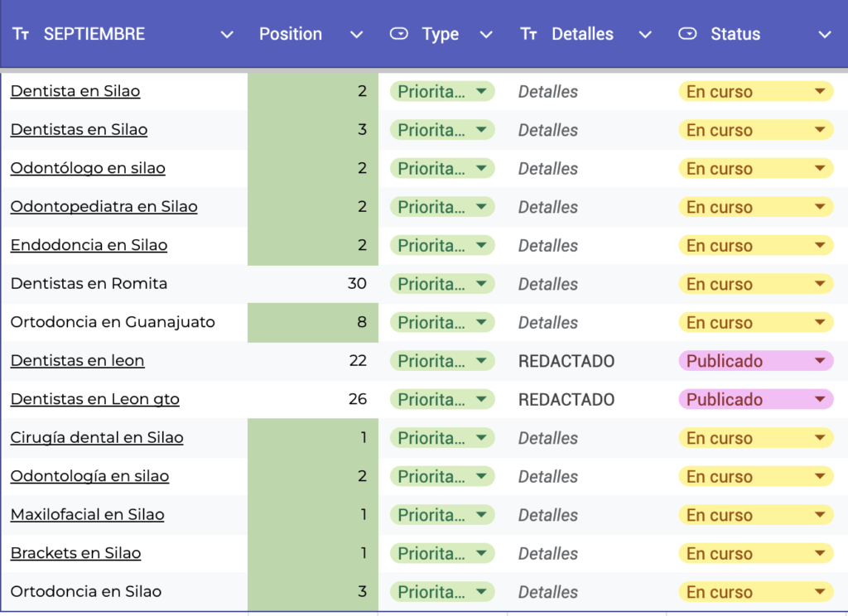Change Status of Dentistas en leon row
The height and width of the screenshot is (616, 848).
[820, 361]
